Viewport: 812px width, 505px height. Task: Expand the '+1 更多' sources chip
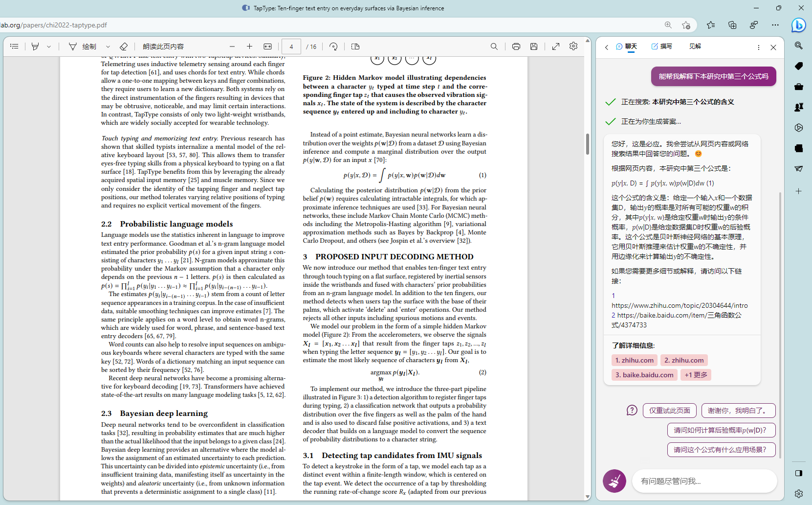click(x=696, y=375)
